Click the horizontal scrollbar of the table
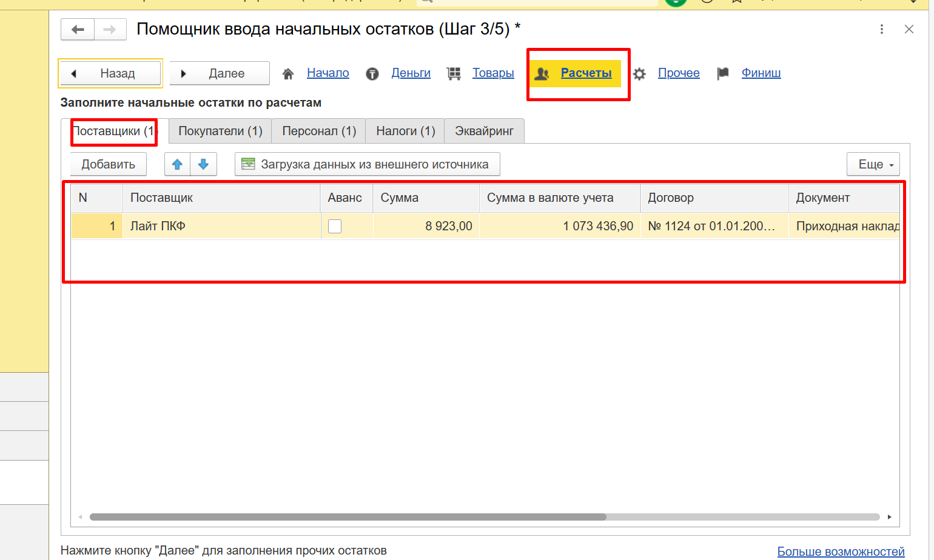The height and width of the screenshot is (560, 934). [348, 517]
